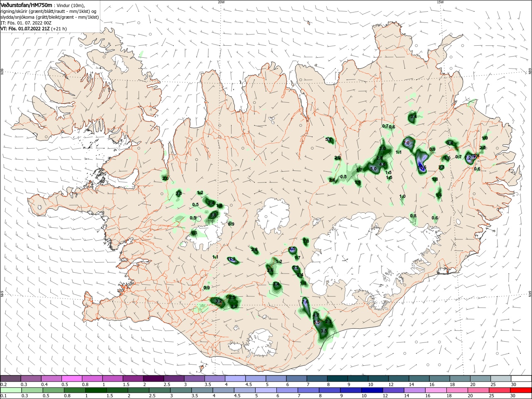Pick the grey snow swatch labeled 20
The image size is (532, 399).
click(x=480, y=378)
